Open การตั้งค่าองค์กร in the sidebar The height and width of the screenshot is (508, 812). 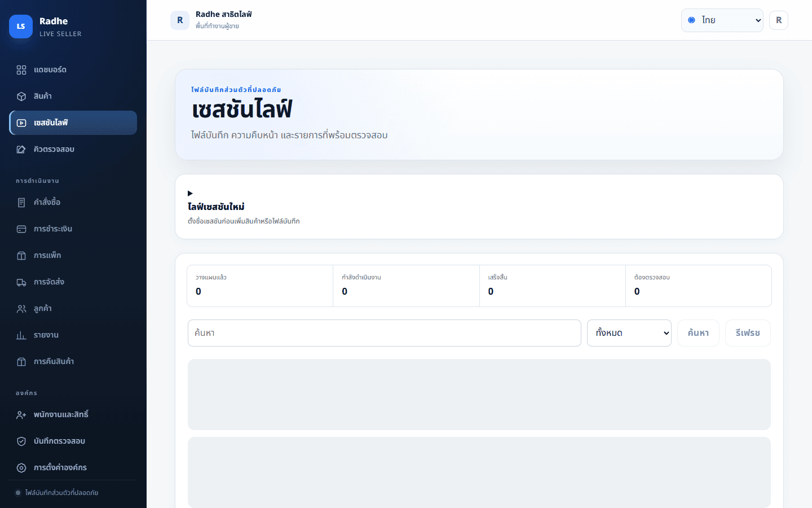pyautogui.click(x=73, y=468)
